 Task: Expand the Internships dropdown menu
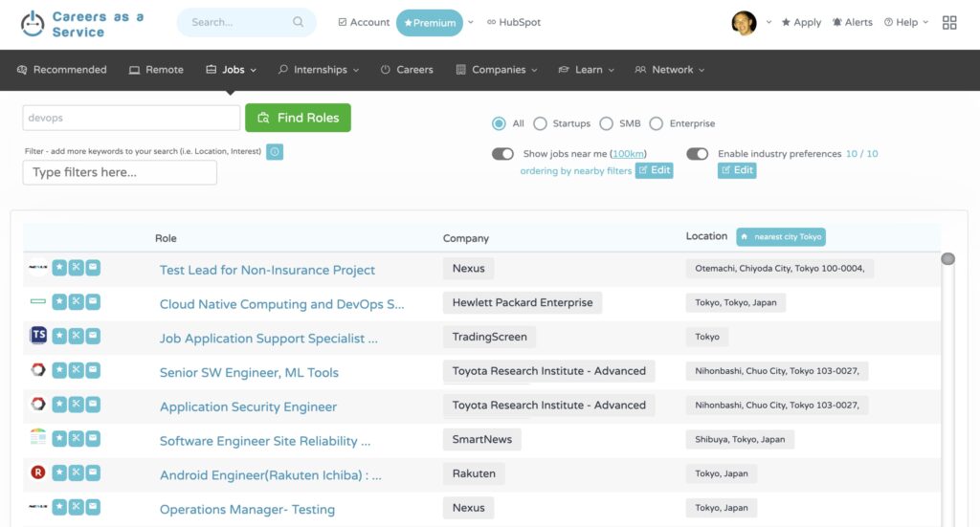pyautogui.click(x=319, y=70)
